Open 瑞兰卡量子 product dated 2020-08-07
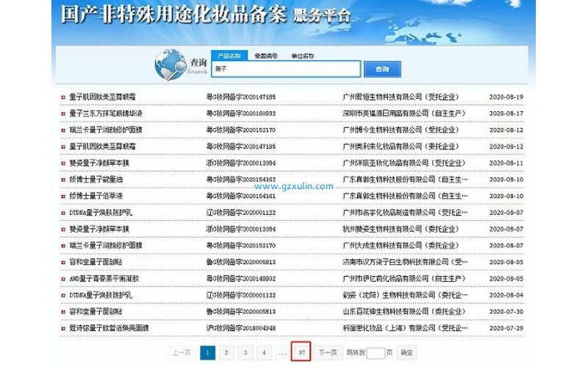588x368 pixels. (106, 246)
